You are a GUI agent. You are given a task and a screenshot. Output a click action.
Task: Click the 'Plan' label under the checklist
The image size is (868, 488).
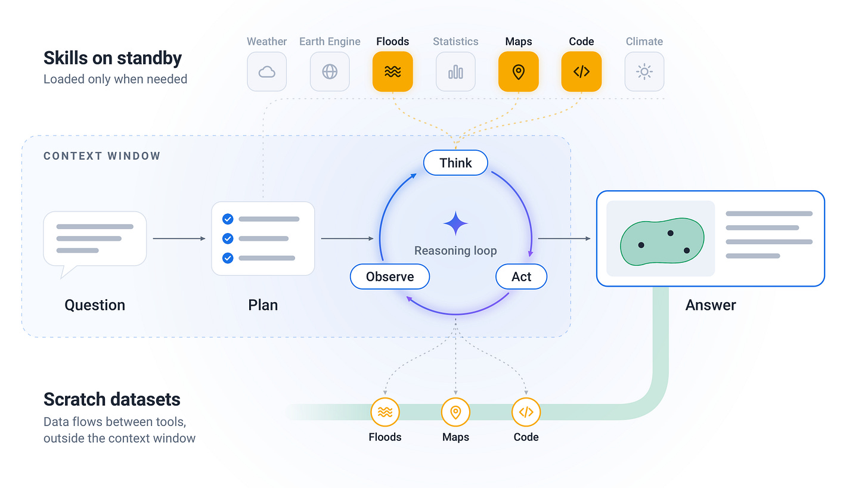point(263,305)
